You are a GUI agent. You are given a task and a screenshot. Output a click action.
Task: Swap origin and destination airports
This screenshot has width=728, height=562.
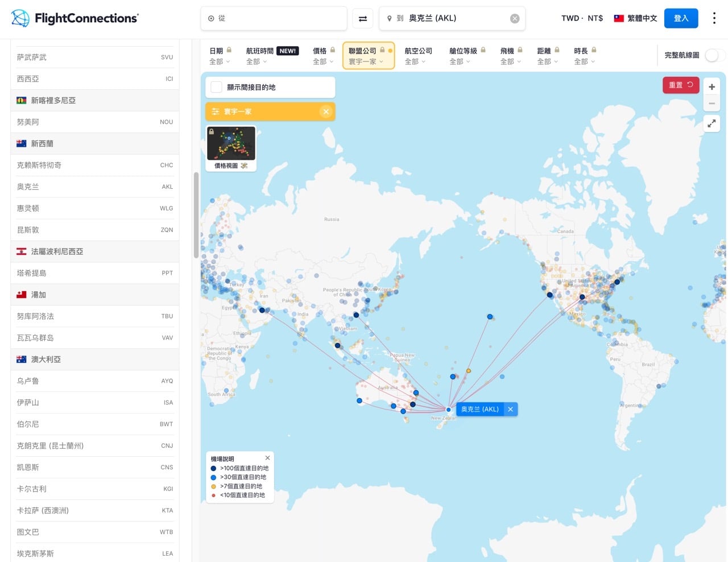point(363,18)
